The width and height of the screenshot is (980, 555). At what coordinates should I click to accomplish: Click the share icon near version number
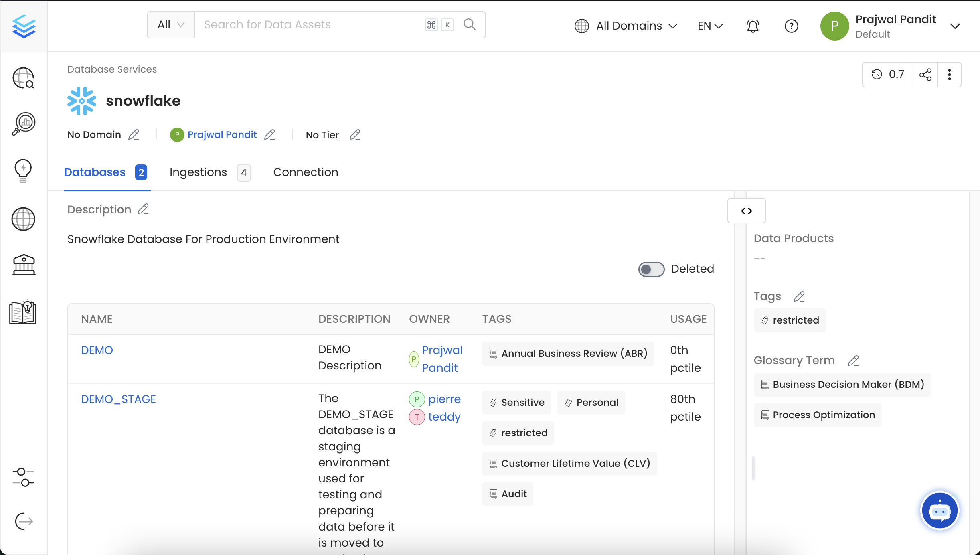click(x=926, y=74)
